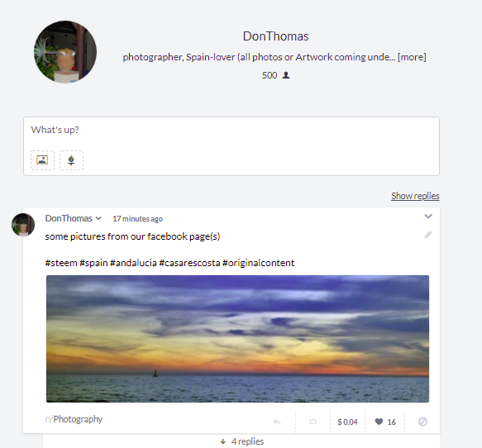Expand the post options chevron
The width and height of the screenshot is (482, 448).
click(x=428, y=217)
